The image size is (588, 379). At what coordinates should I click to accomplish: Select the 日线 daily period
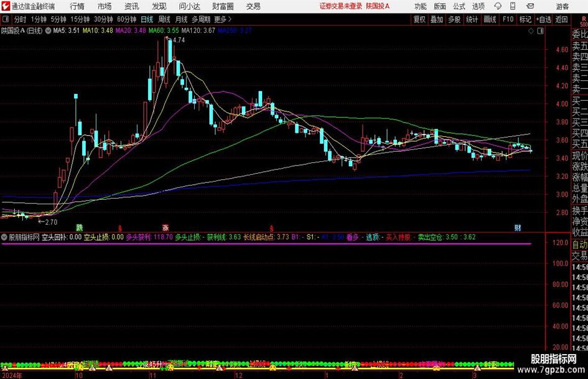147,19
